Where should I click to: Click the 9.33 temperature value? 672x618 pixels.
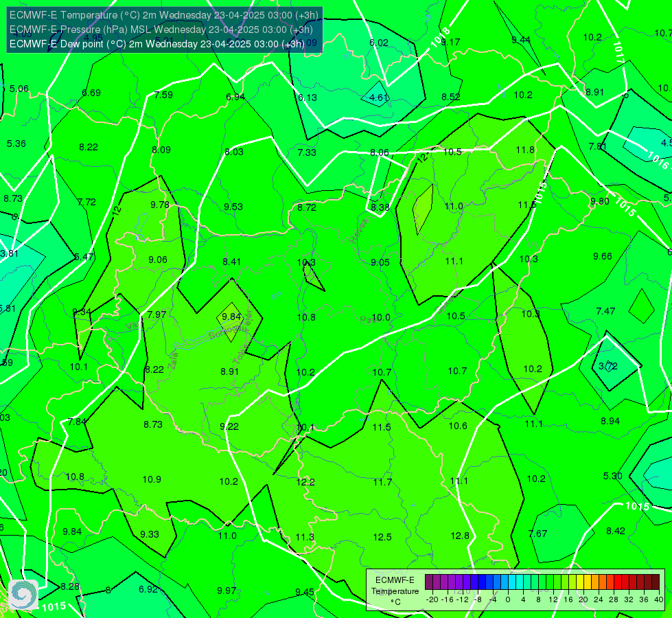click(x=150, y=534)
